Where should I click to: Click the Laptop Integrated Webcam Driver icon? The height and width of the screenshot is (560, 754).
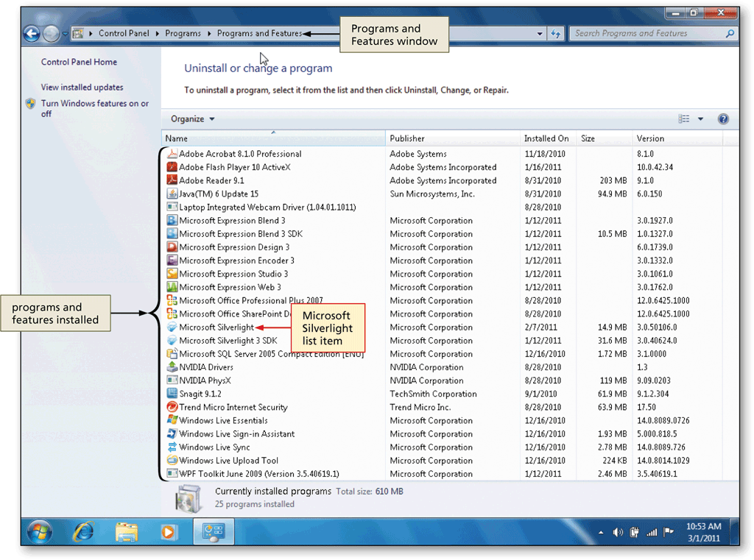pyautogui.click(x=172, y=208)
